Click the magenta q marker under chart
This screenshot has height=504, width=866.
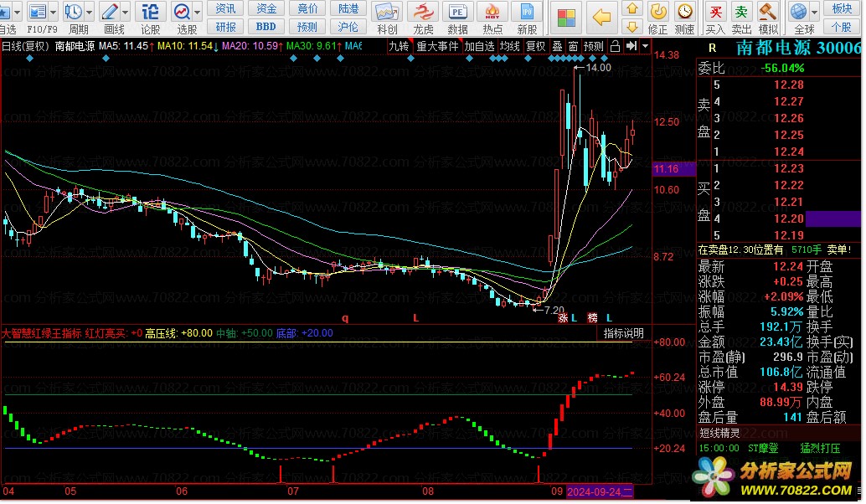tap(345, 318)
